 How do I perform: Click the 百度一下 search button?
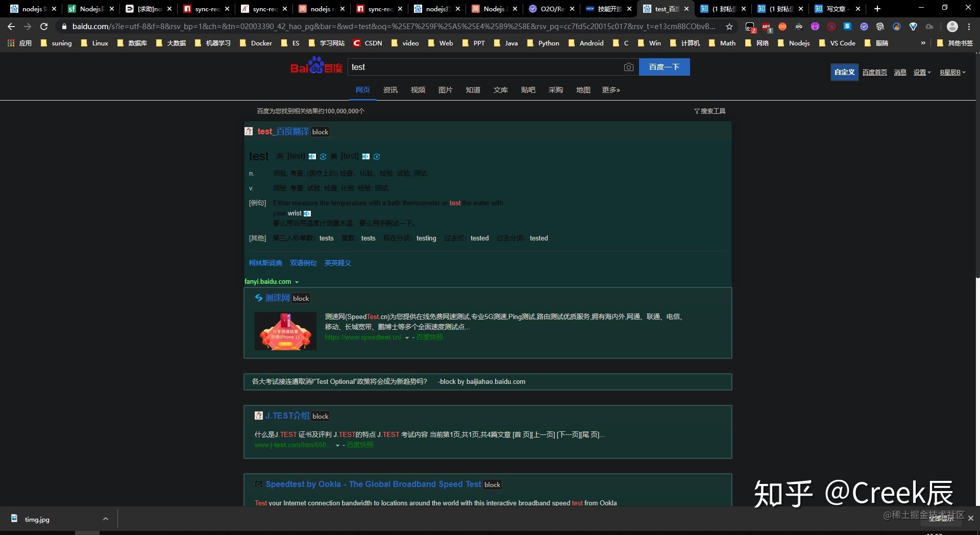pyautogui.click(x=664, y=67)
